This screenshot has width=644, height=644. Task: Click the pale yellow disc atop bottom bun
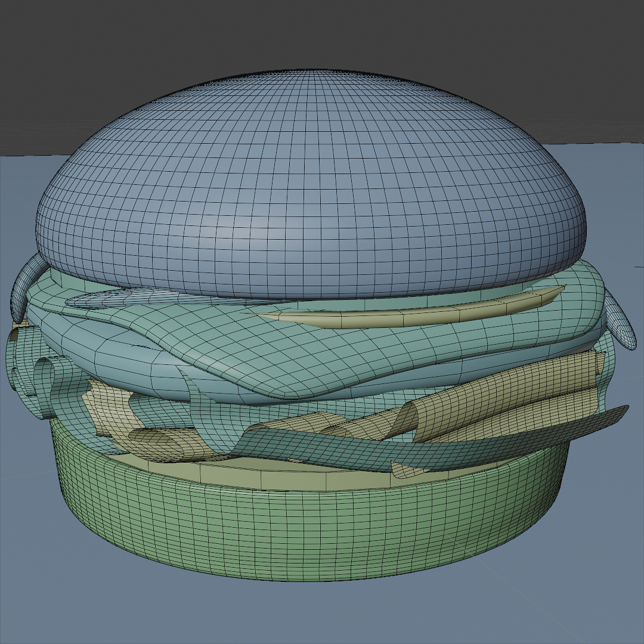268,477
